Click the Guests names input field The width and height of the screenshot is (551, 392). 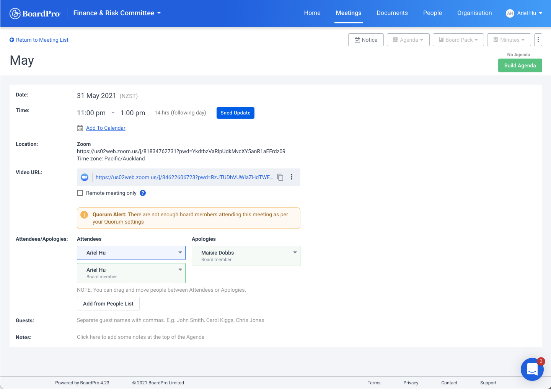[x=170, y=320]
